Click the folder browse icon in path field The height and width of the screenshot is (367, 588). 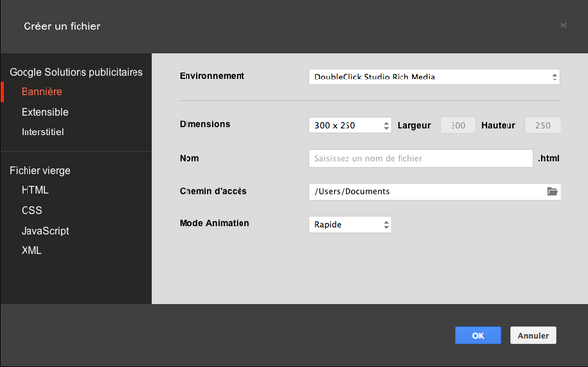[x=552, y=191]
